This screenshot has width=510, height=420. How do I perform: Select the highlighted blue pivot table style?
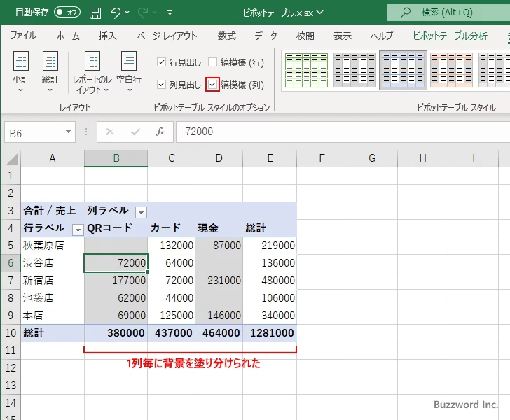pyautogui.click(x=403, y=70)
